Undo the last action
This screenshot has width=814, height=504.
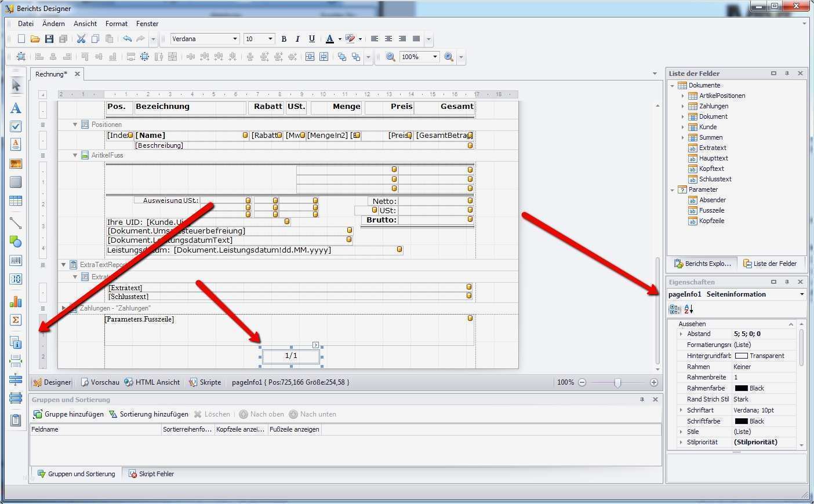pyautogui.click(x=127, y=39)
